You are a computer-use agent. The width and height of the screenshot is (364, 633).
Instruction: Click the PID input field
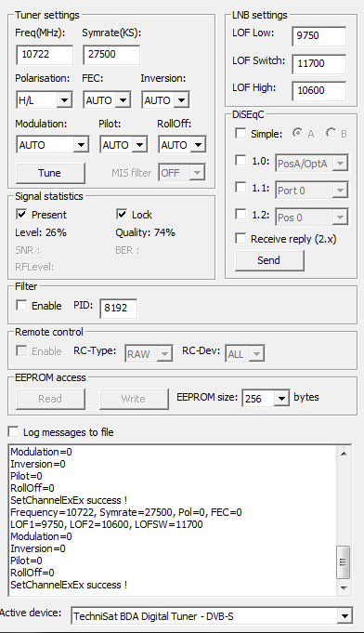118,308
